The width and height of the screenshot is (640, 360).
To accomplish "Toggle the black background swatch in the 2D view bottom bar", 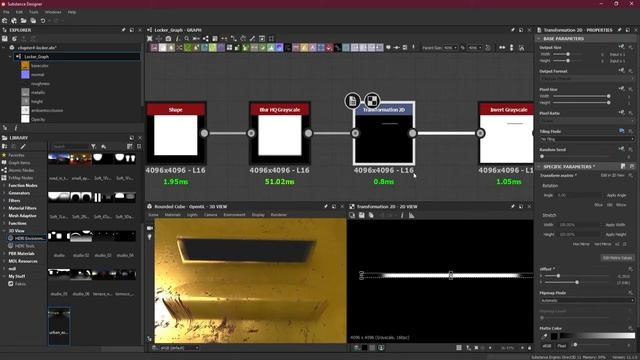I will click(x=364, y=348).
